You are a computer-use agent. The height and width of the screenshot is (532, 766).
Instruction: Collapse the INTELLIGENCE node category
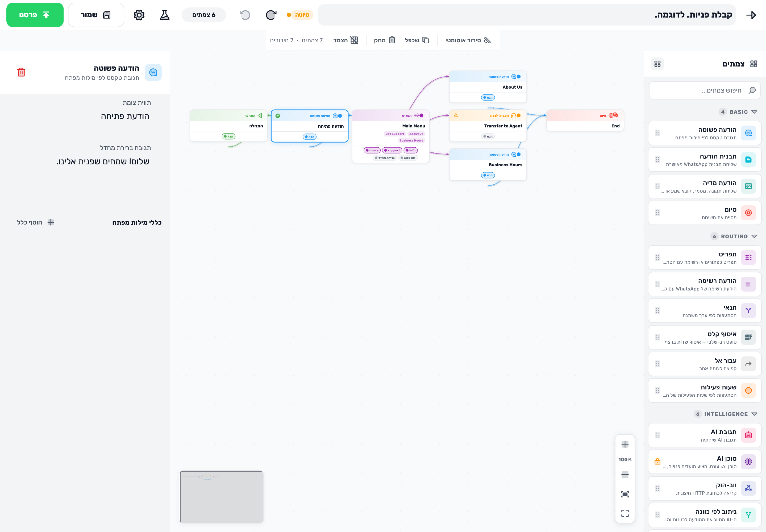tap(725, 414)
